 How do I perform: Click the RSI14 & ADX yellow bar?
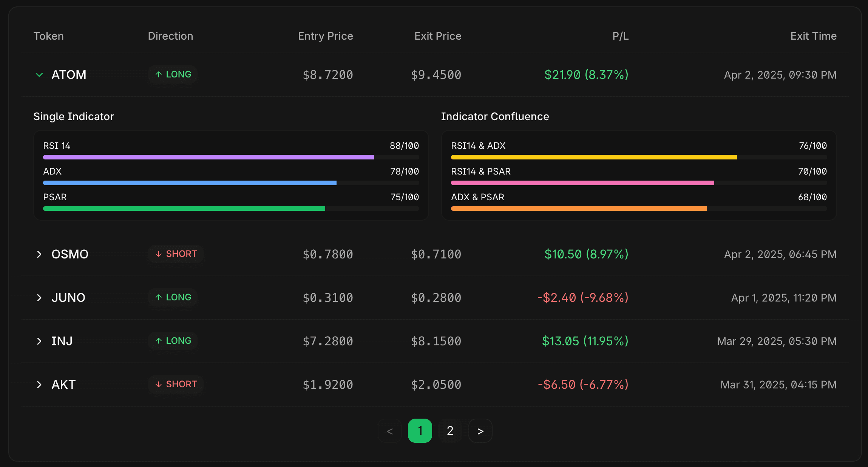click(639, 157)
